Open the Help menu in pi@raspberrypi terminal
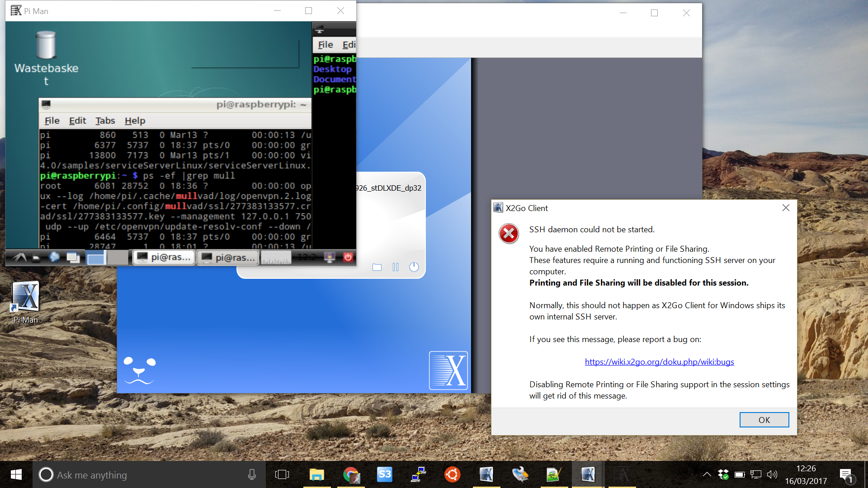This screenshot has width=868, height=488. click(135, 121)
